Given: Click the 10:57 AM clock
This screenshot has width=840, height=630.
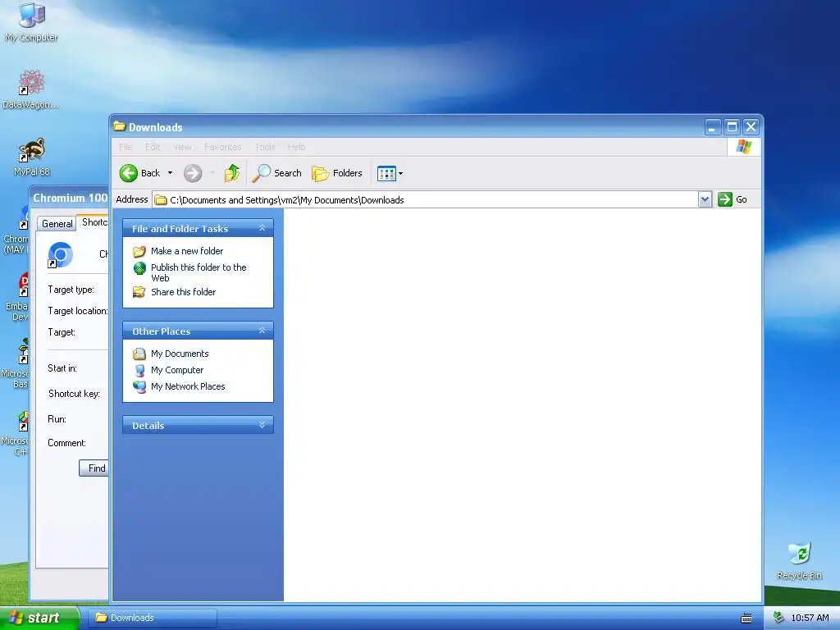Looking at the screenshot, I should 810,618.
